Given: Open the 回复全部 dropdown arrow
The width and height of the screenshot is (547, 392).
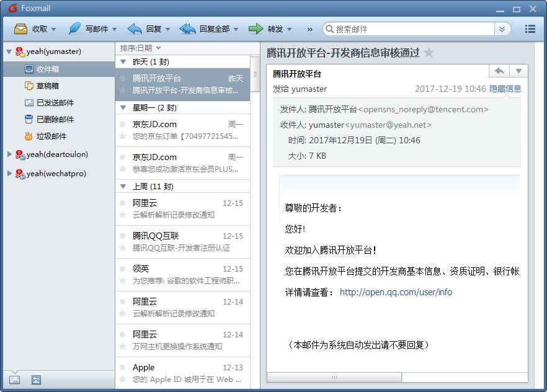Looking at the screenshot, I should pos(236,29).
